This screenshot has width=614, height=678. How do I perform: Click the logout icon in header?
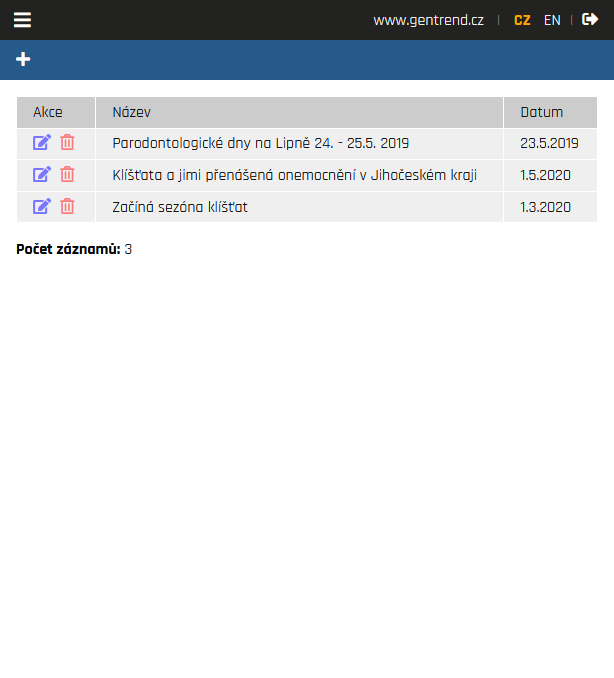[590, 20]
